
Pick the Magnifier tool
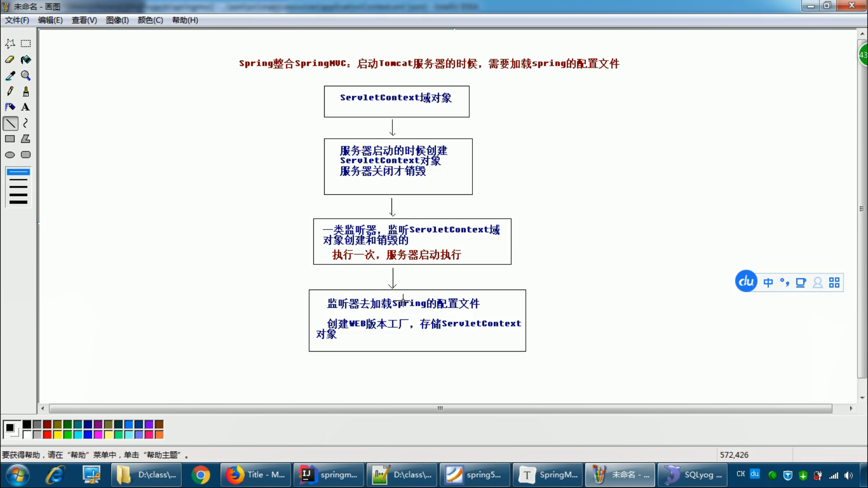tap(26, 75)
